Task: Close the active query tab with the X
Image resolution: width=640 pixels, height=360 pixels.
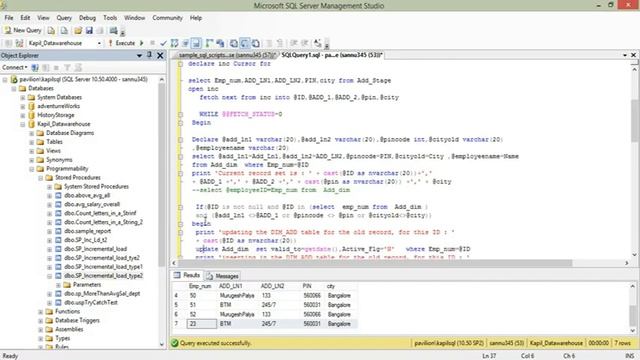Action: 633,55
